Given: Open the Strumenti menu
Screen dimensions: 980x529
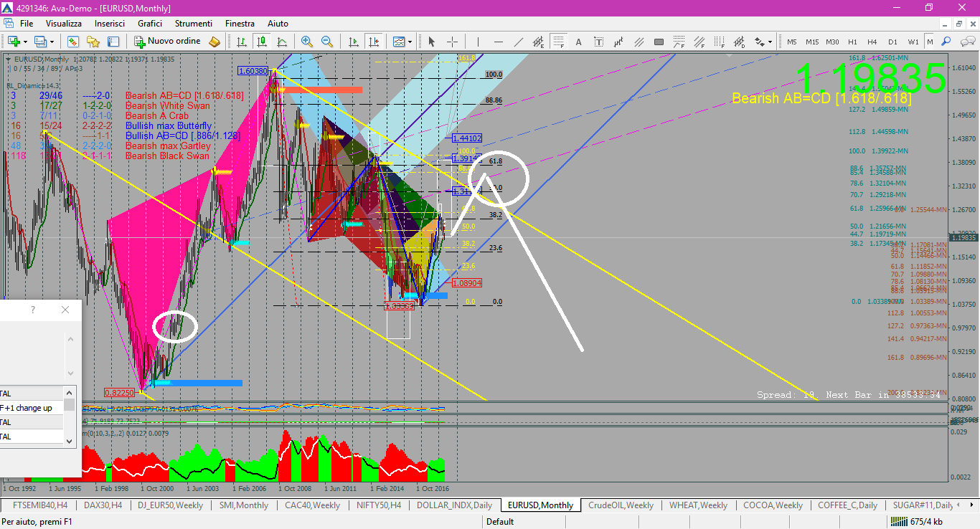Looking at the screenshot, I should (194, 24).
